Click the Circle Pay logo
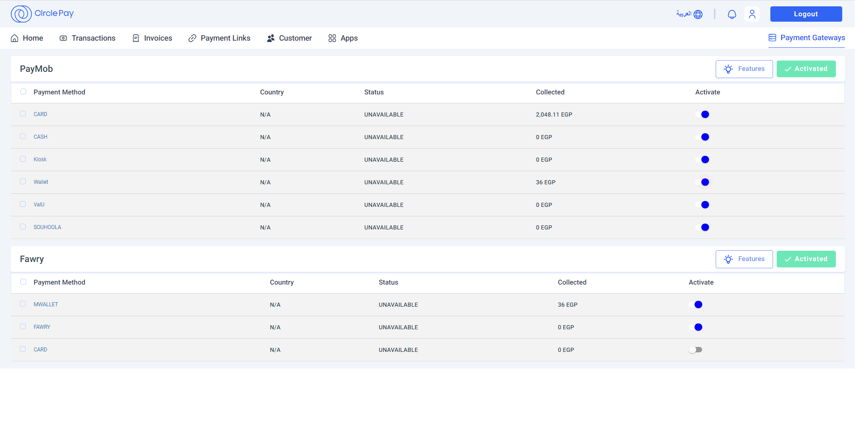868x421 pixels. (x=42, y=14)
